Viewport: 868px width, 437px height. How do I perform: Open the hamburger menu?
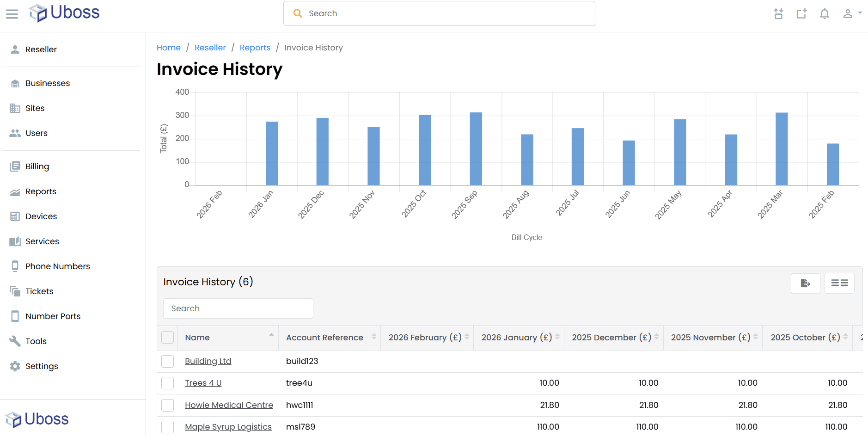tap(12, 14)
